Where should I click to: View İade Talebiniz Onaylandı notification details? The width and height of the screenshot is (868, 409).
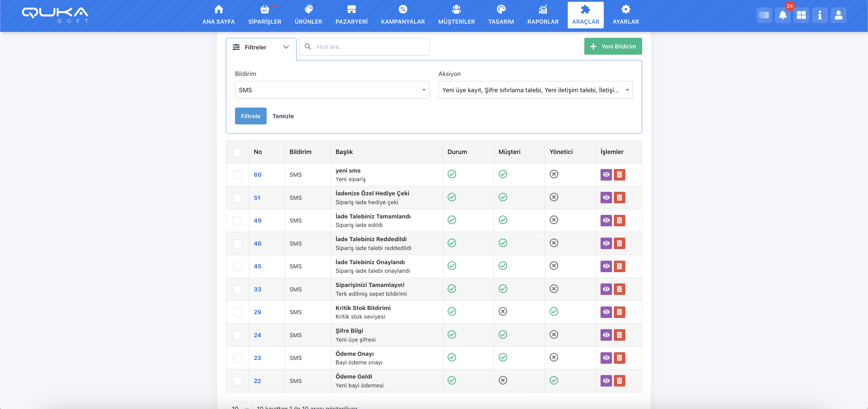click(x=606, y=266)
